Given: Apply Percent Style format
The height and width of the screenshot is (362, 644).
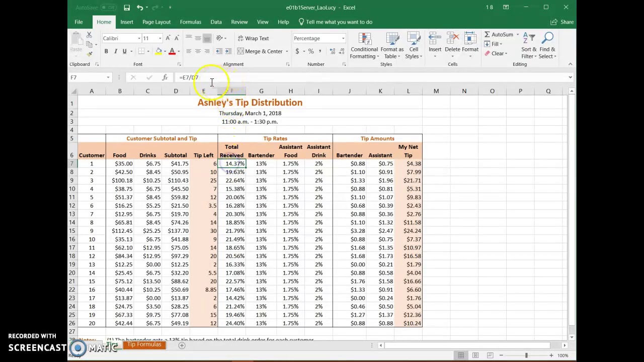Looking at the screenshot, I should pyautogui.click(x=311, y=51).
